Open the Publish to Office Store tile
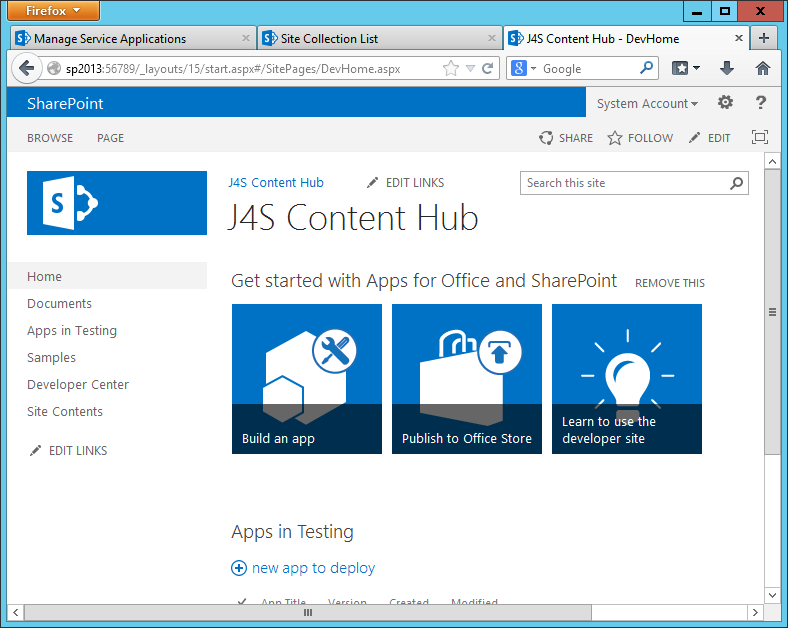Viewport: 788px width, 628px height. [467, 379]
